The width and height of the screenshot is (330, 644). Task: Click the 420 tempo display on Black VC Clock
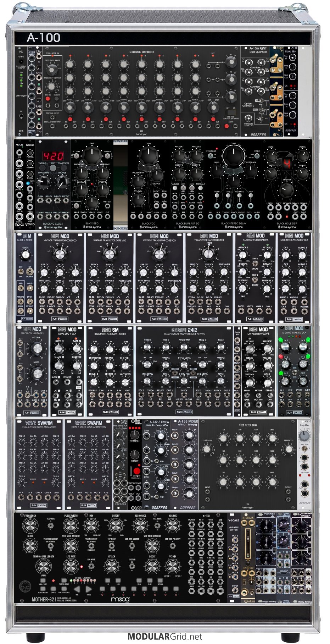point(54,156)
